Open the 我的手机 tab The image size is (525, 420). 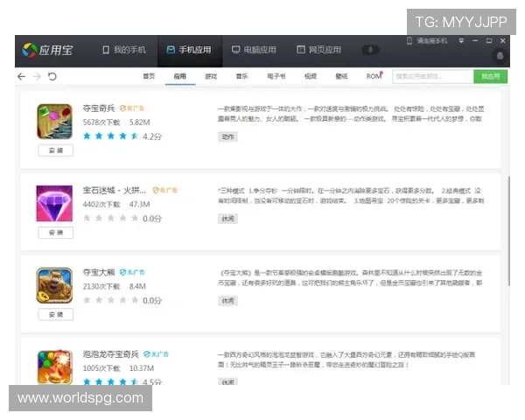coord(124,50)
